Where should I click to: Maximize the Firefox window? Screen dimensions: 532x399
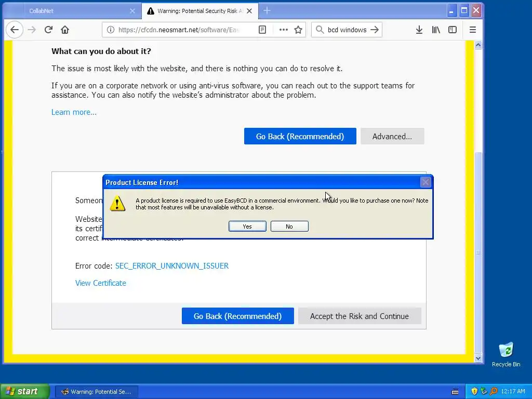click(464, 11)
